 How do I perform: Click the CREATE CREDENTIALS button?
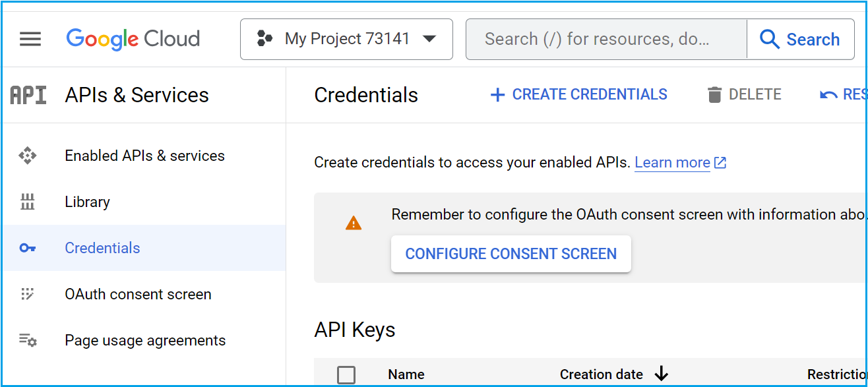[x=578, y=95]
